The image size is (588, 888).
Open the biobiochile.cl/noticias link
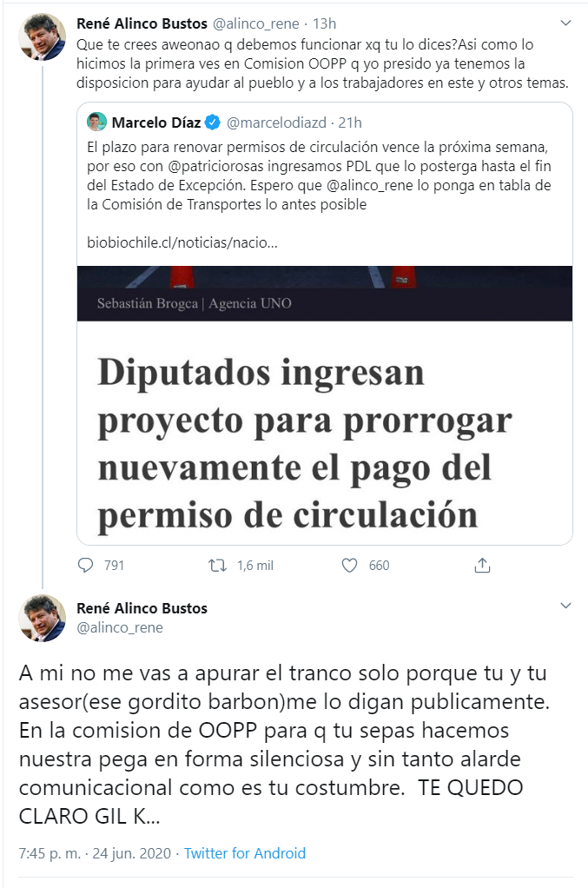[182, 243]
